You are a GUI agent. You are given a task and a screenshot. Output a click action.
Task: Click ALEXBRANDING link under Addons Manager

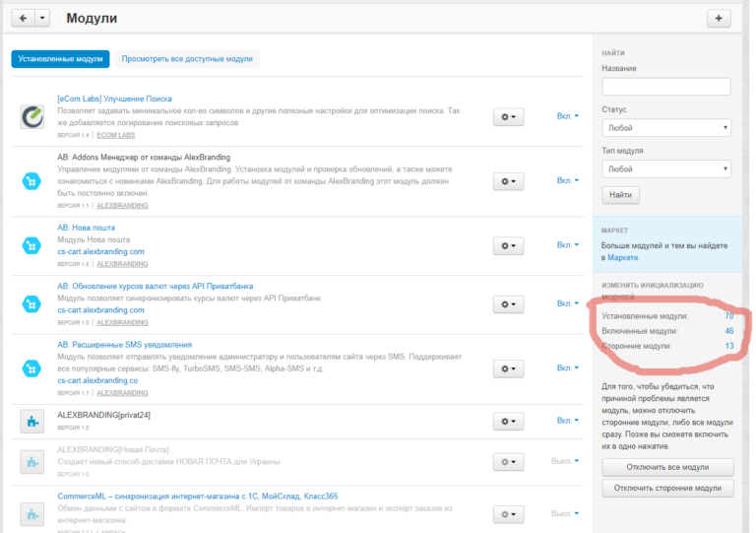pyautogui.click(x=122, y=206)
